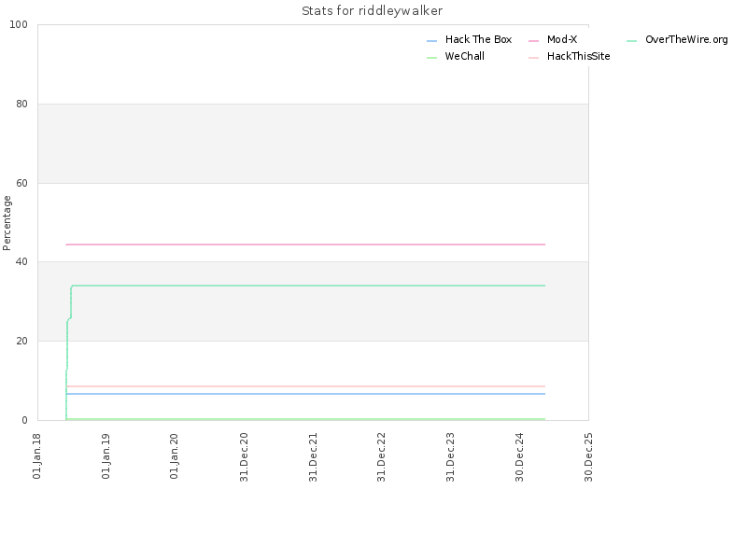Click the 60 y-axis tick label
This screenshot has width=747, height=560.
tap(21, 183)
